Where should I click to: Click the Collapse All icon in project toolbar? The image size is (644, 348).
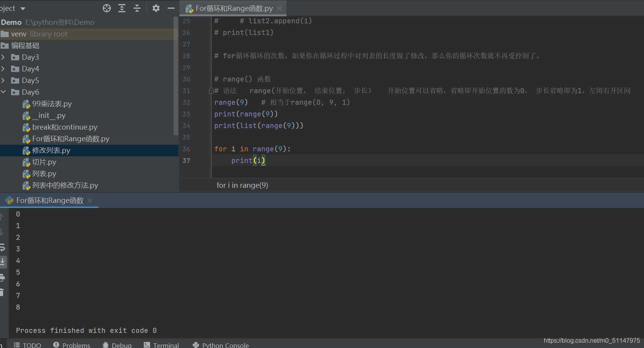(x=137, y=8)
